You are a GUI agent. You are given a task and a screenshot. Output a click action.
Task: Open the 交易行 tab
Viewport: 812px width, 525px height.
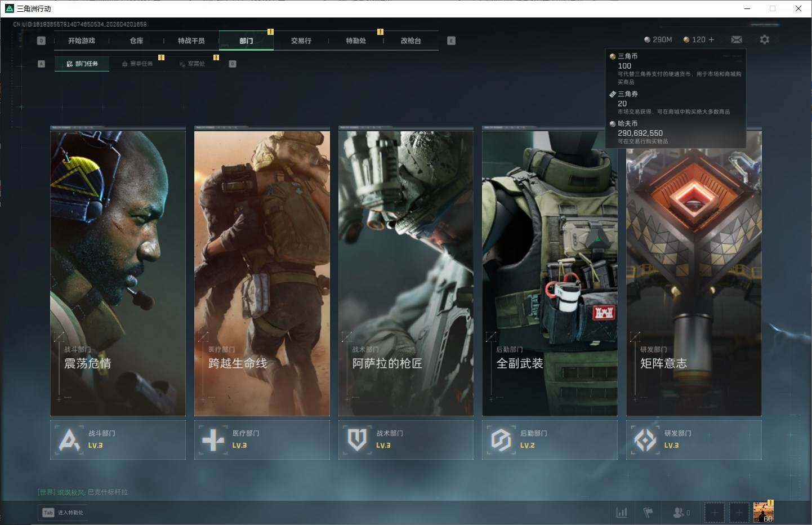click(x=301, y=41)
